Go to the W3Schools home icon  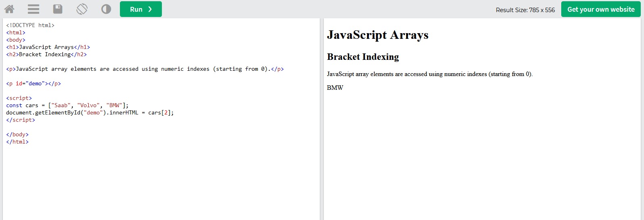pos(9,9)
